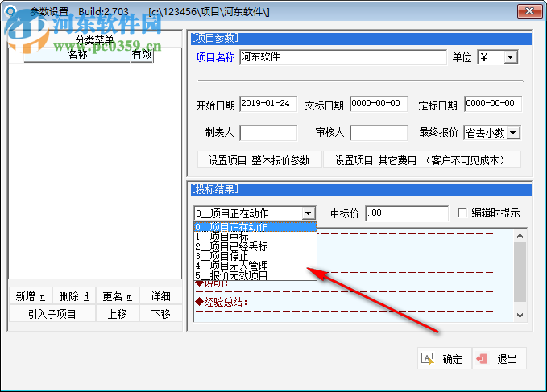Image resolution: width=547 pixels, height=392 pixels.
Task: Enable the 编辑时提示 checkbox
Action: [462, 213]
